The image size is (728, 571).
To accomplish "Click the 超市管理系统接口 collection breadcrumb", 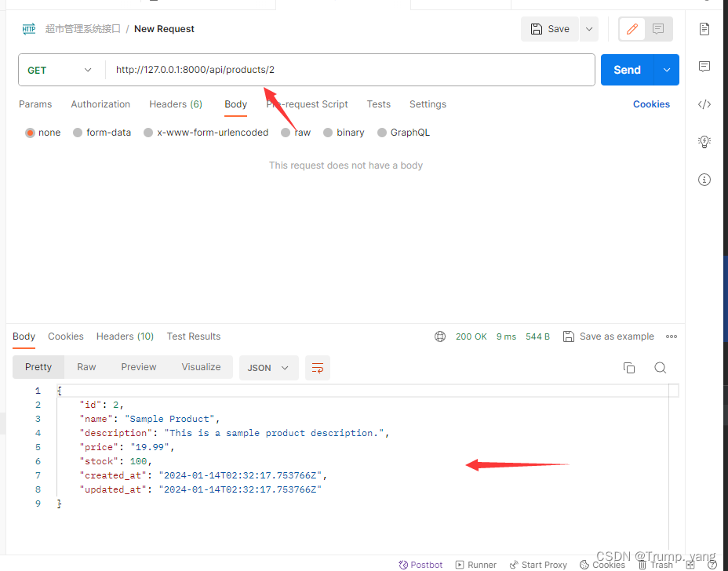I will pyautogui.click(x=82, y=29).
